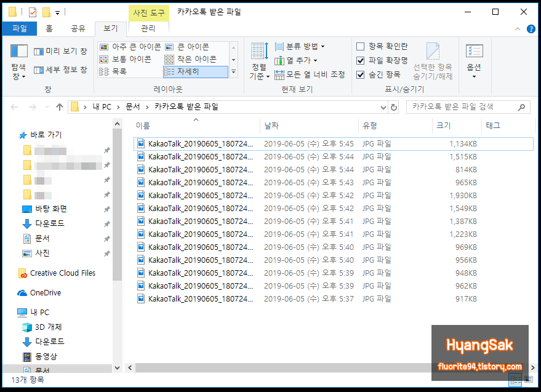
Task: Open recent locations dropdown arrow
Action: [47, 107]
